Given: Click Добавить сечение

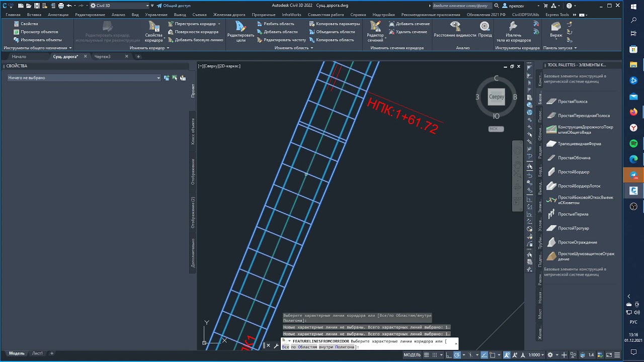Looking at the screenshot, I should point(409,24).
